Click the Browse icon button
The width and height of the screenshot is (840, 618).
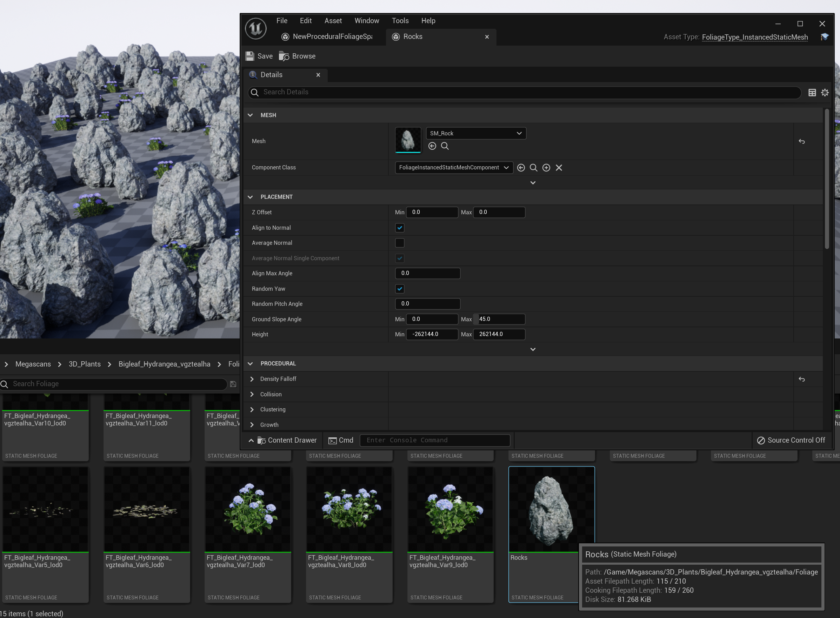284,56
